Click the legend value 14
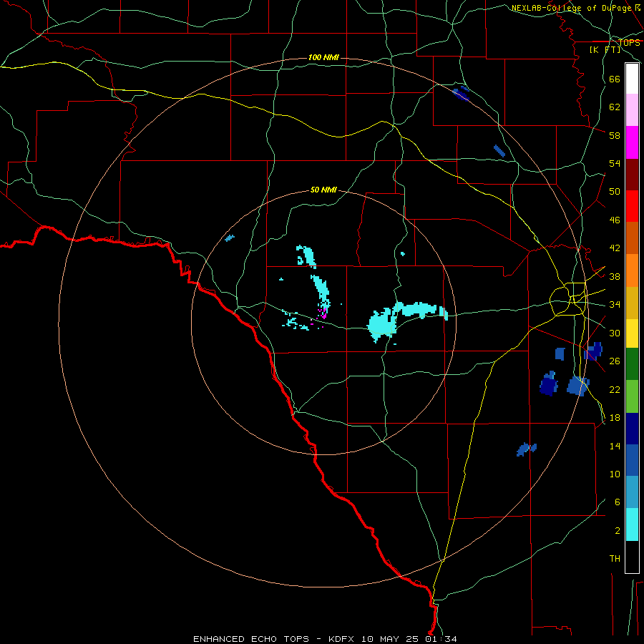Image resolution: width=644 pixels, height=644 pixels. tap(615, 446)
